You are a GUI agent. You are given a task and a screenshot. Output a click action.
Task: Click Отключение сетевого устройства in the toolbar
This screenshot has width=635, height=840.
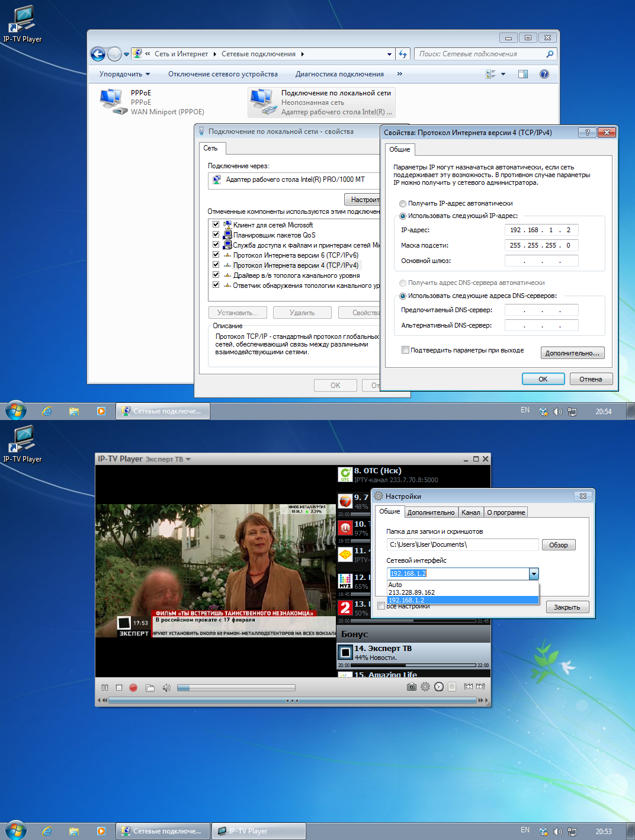click(223, 74)
